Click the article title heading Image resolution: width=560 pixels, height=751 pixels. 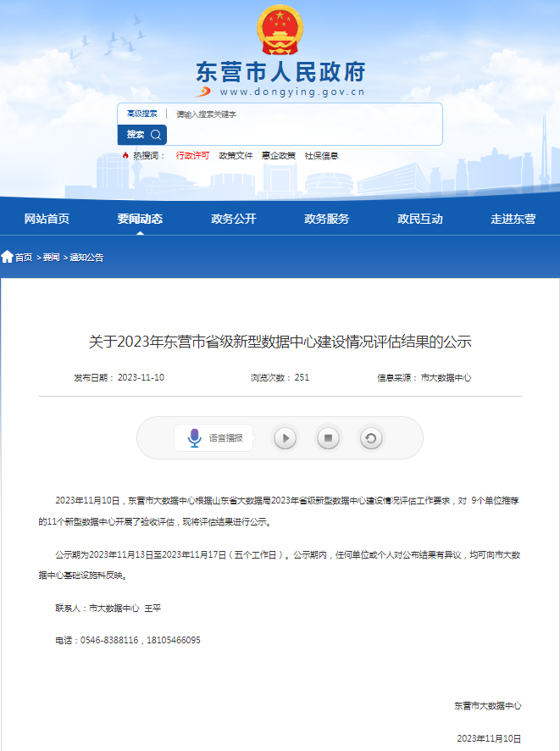click(x=280, y=342)
